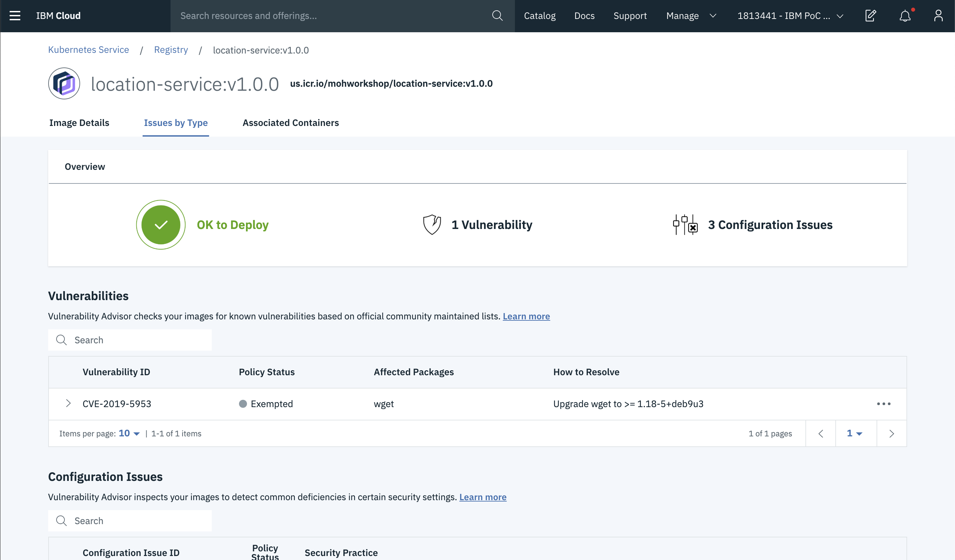Click the Policy Status column header in Vulnerabilities
Screen dimensions: 955x560
coord(267,372)
